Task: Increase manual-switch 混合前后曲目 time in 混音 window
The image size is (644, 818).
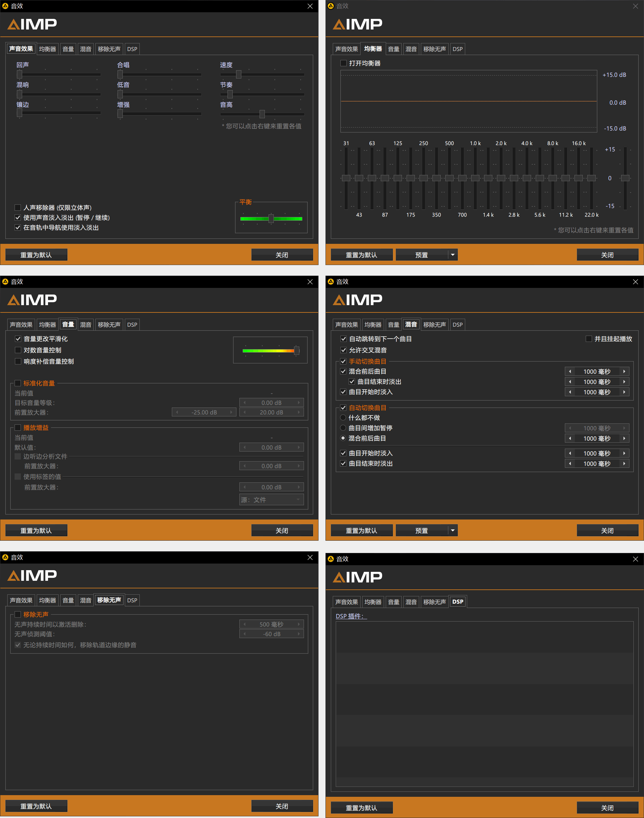Action: [x=624, y=371]
